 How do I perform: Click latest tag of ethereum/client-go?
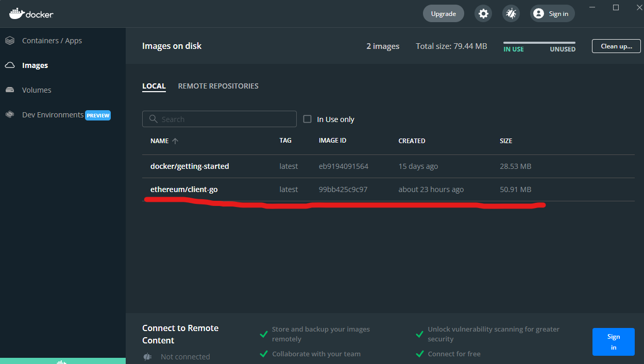click(289, 189)
